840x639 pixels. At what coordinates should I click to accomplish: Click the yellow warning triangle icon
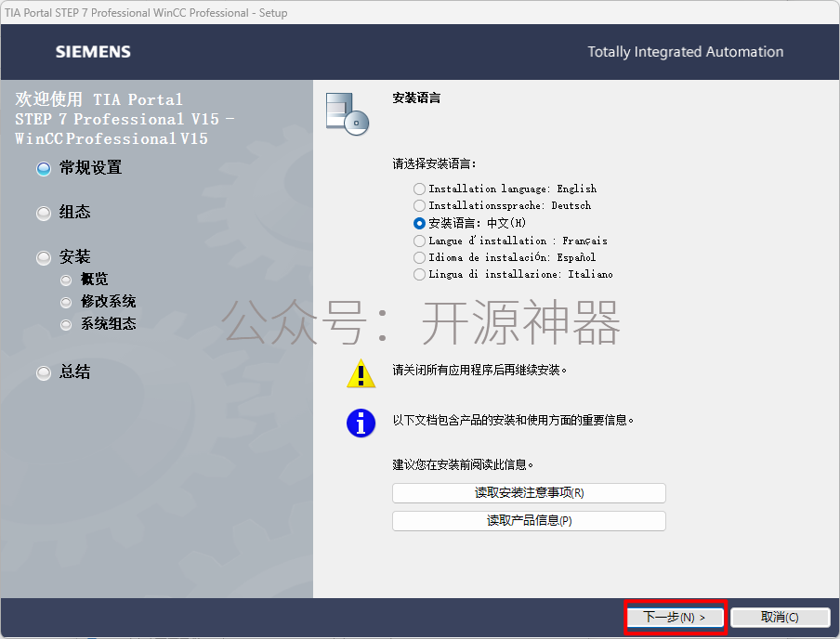tap(361, 373)
